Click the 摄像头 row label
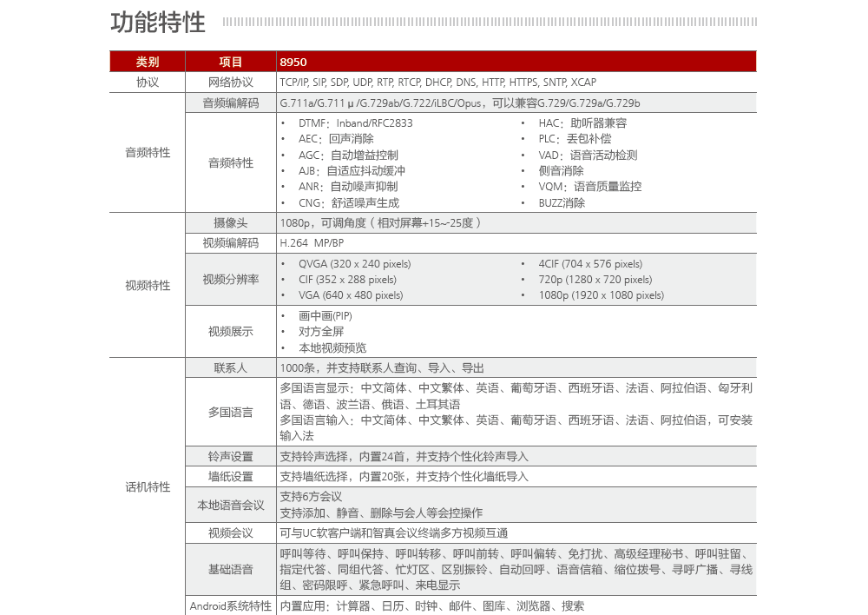 pyautogui.click(x=231, y=222)
